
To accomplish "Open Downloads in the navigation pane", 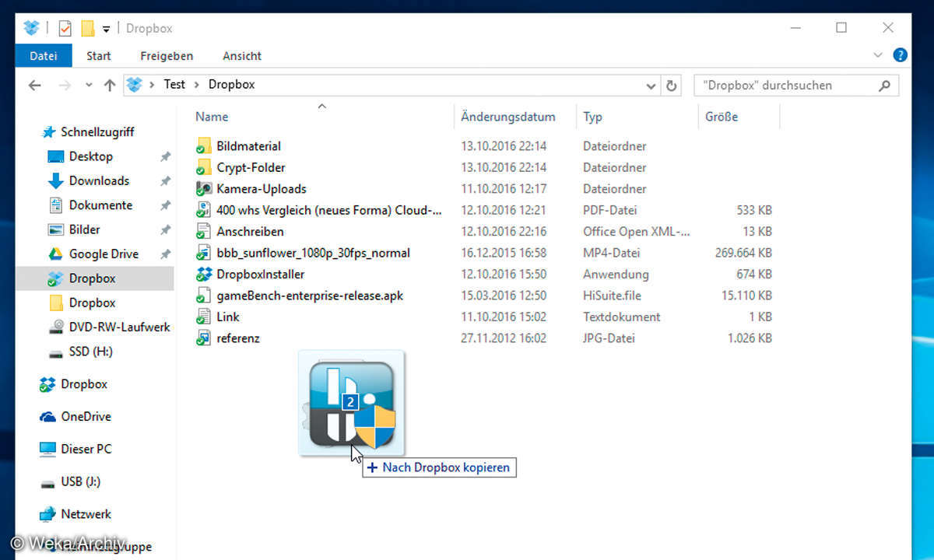I will coord(99,180).
